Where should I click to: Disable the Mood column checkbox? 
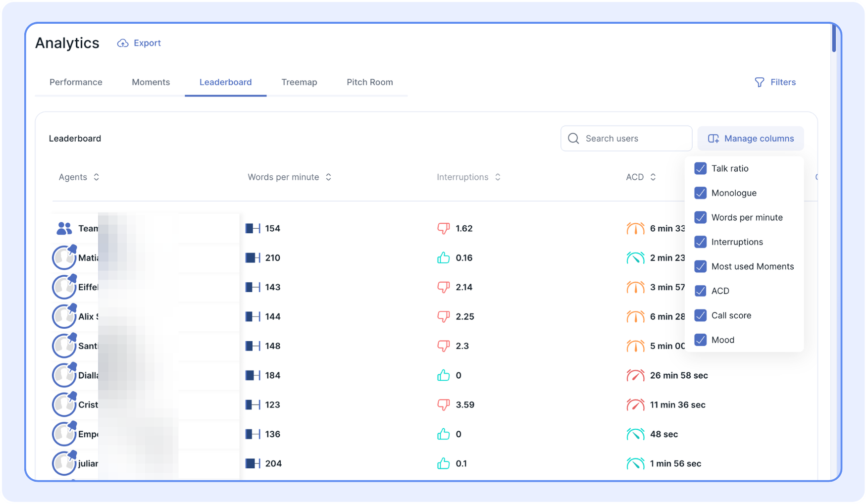(700, 340)
